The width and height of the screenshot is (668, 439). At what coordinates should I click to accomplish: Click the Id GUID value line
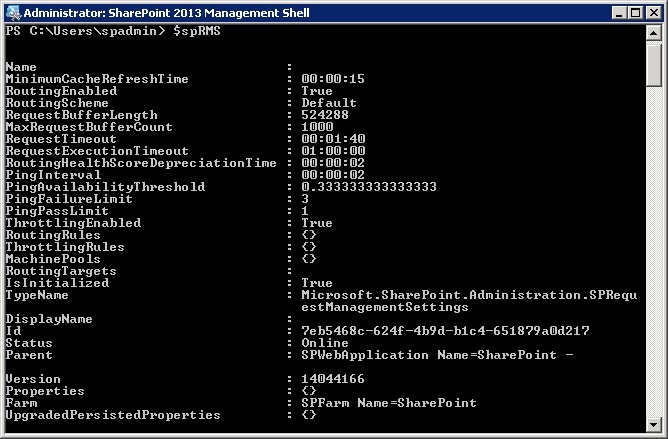pos(445,331)
